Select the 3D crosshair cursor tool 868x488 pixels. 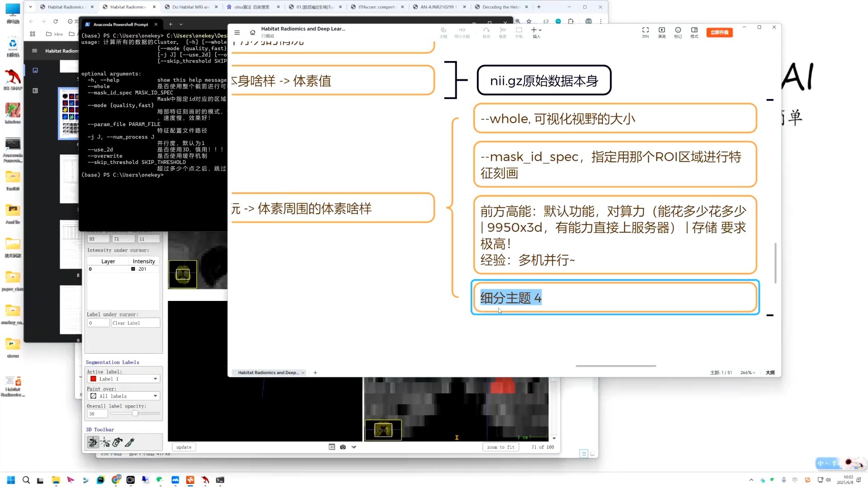(x=105, y=442)
